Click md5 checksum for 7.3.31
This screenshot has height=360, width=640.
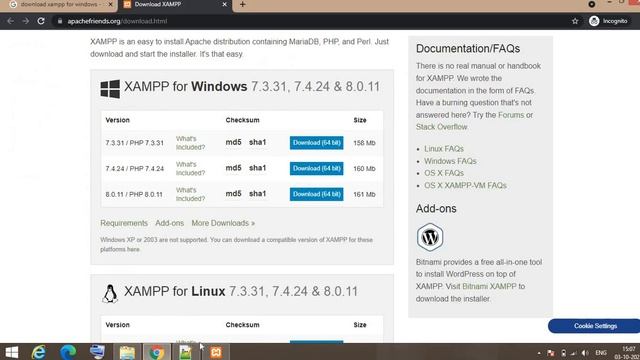[x=233, y=142]
